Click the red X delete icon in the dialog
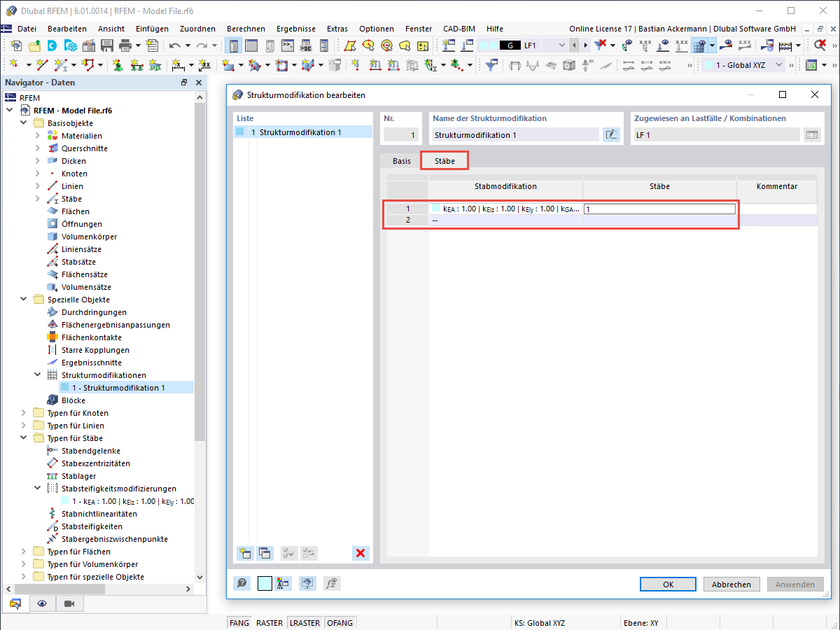This screenshot has height=630, width=840. [360, 553]
